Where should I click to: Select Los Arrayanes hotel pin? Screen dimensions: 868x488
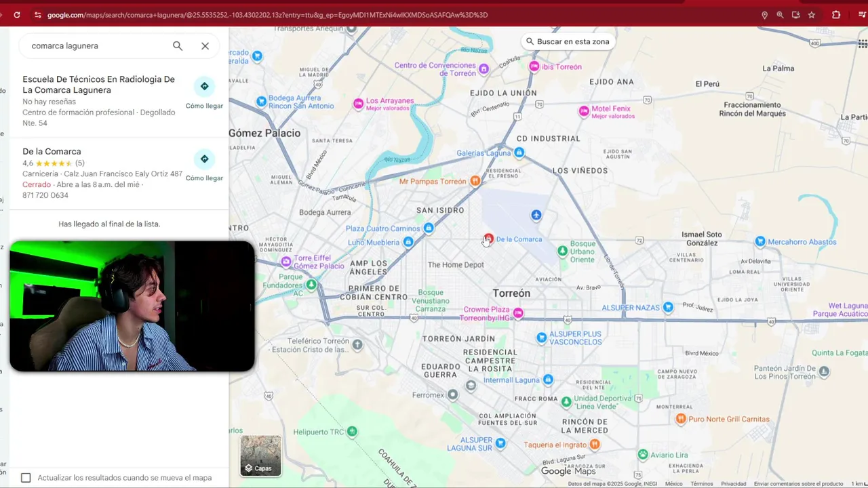coord(359,104)
